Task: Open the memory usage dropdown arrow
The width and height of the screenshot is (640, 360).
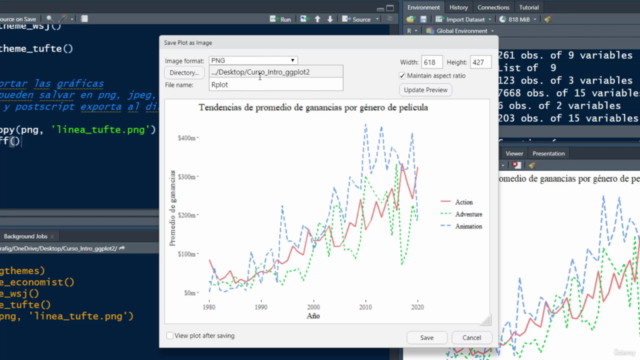Action: click(x=535, y=19)
